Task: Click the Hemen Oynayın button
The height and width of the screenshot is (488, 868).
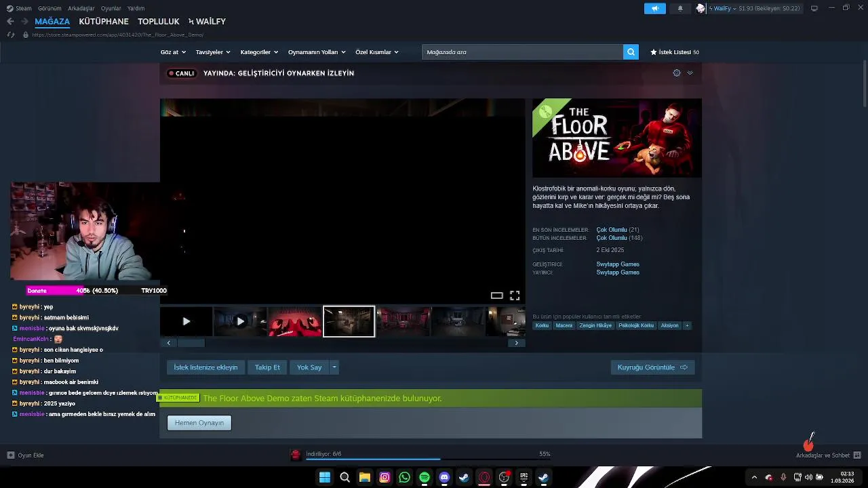Action: click(199, 423)
